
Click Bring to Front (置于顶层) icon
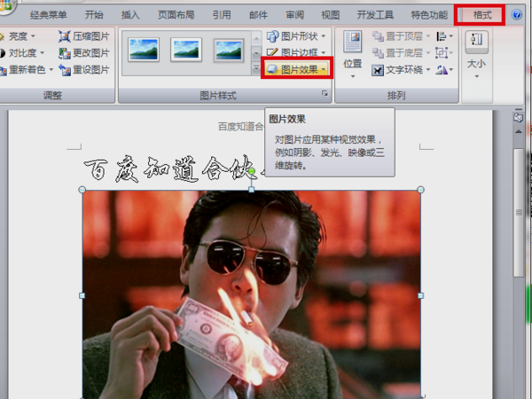378,36
